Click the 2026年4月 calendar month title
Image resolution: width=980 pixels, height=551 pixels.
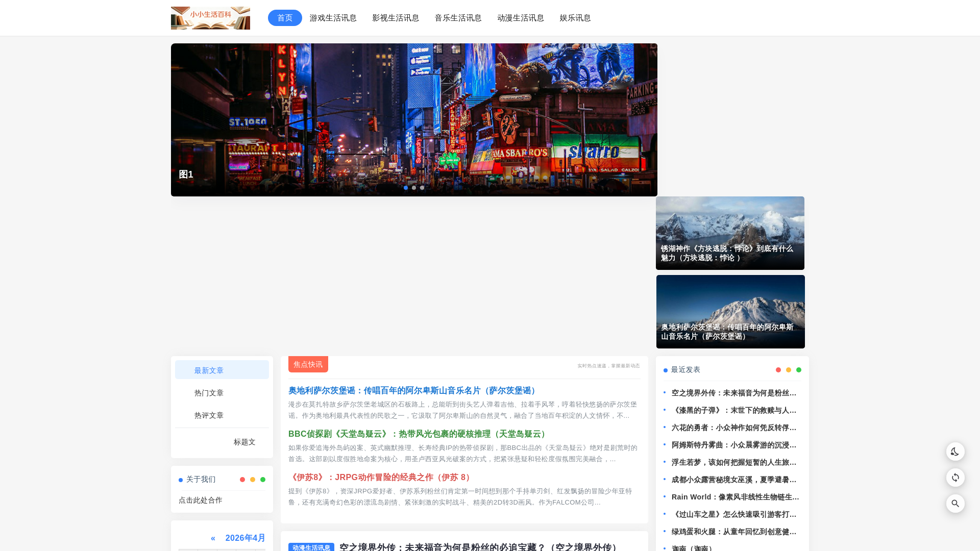[x=246, y=538]
